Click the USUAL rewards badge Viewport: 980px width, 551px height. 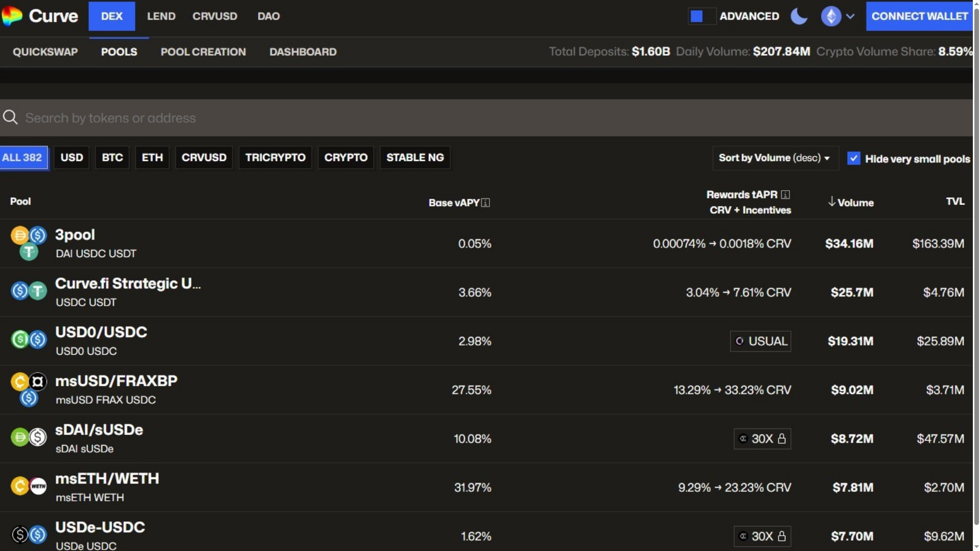pyautogui.click(x=760, y=341)
